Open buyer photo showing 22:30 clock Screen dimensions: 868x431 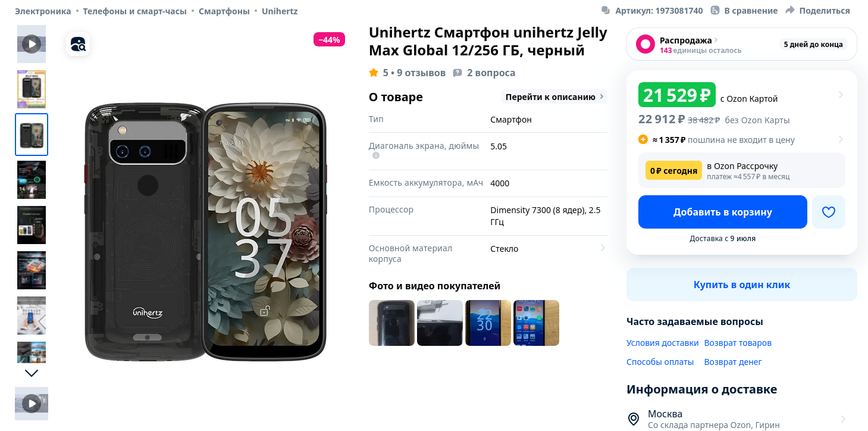click(x=488, y=323)
